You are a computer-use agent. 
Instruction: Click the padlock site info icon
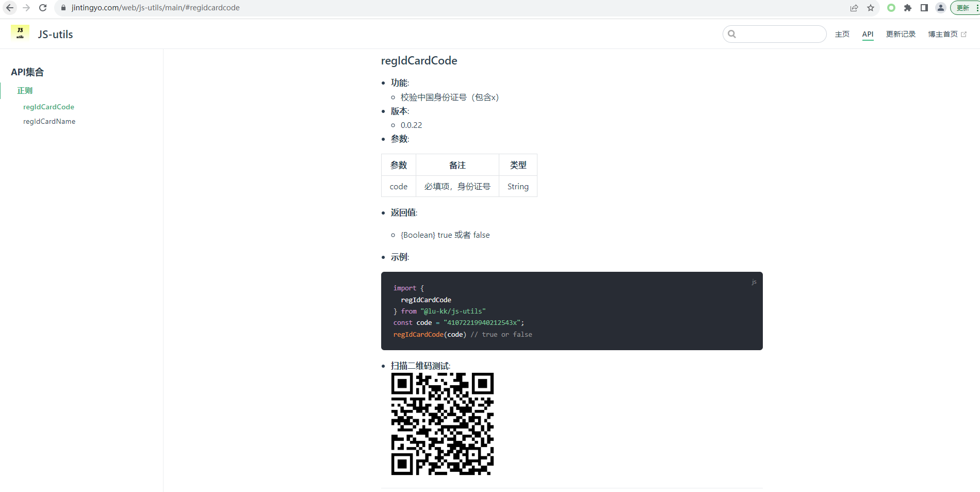click(x=63, y=8)
